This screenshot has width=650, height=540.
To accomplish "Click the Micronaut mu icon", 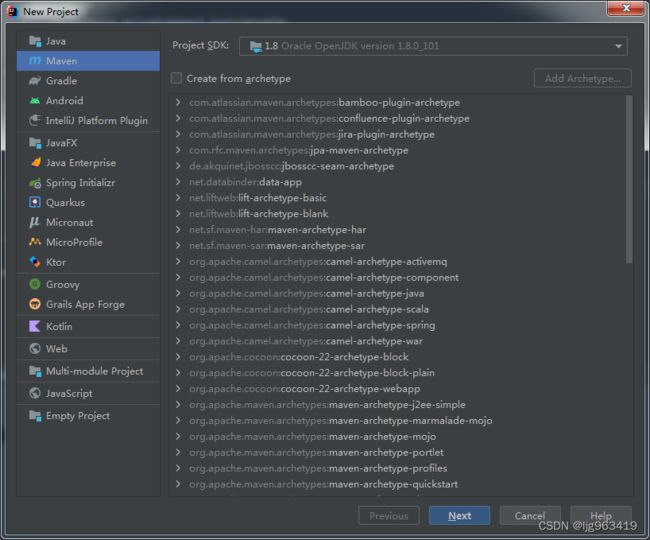I will [35, 223].
